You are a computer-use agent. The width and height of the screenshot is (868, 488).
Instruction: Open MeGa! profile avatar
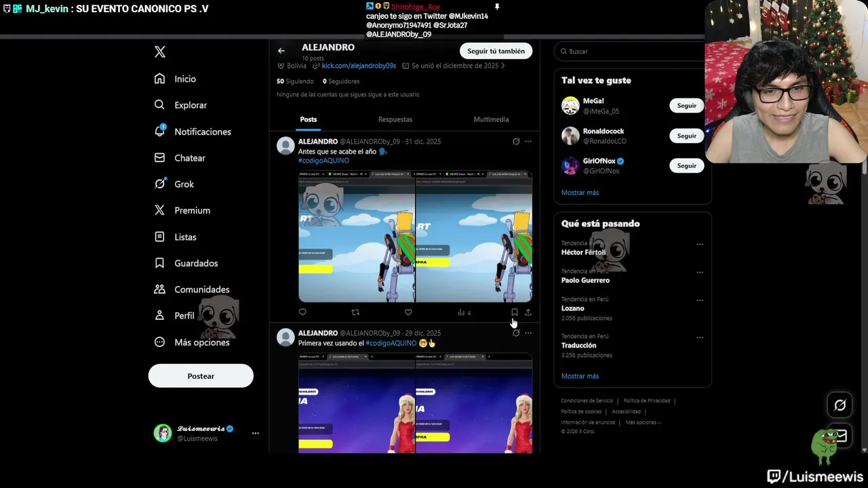tap(570, 106)
